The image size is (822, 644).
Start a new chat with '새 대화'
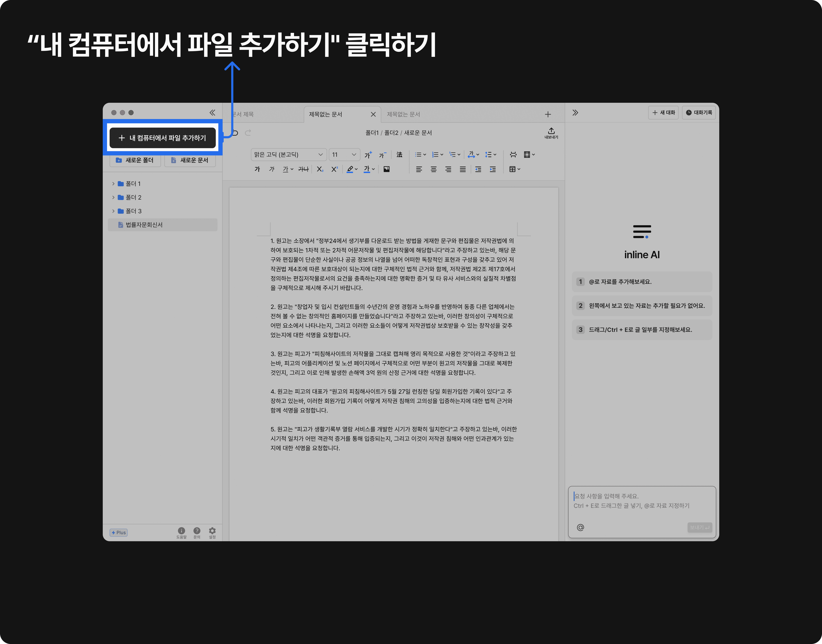[663, 113]
